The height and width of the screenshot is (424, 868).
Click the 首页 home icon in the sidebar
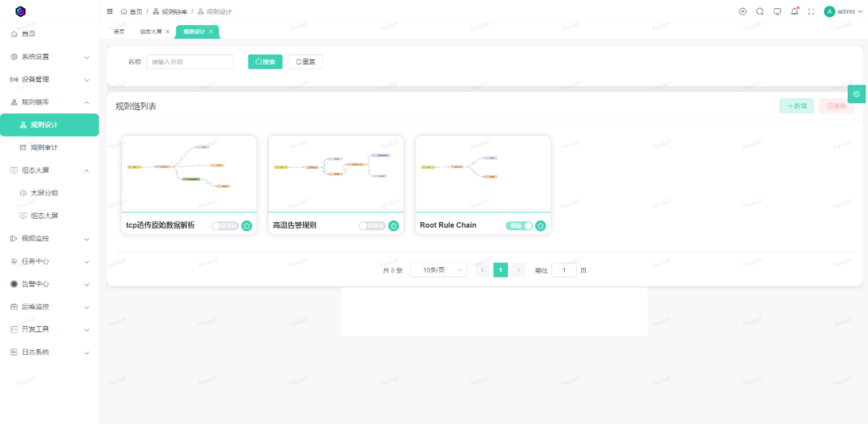pyautogui.click(x=14, y=34)
